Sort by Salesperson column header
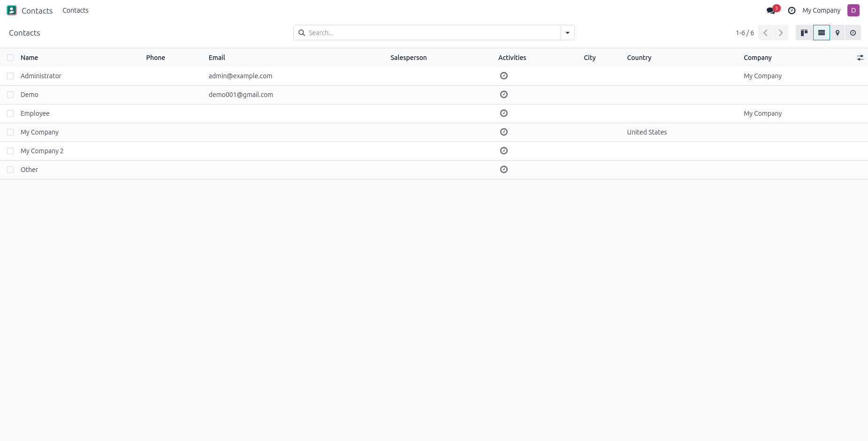The height and width of the screenshot is (441, 868). (x=409, y=58)
